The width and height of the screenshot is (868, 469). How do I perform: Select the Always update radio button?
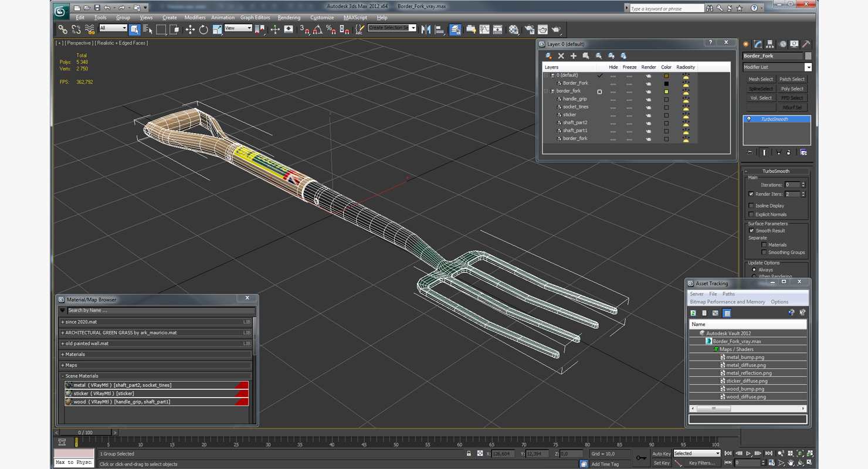click(754, 270)
